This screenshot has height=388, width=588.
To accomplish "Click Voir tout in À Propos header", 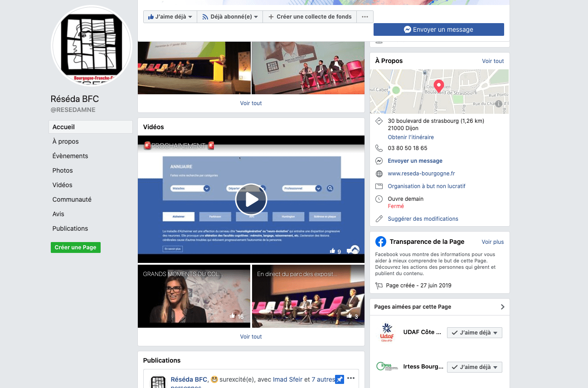I will point(493,61).
